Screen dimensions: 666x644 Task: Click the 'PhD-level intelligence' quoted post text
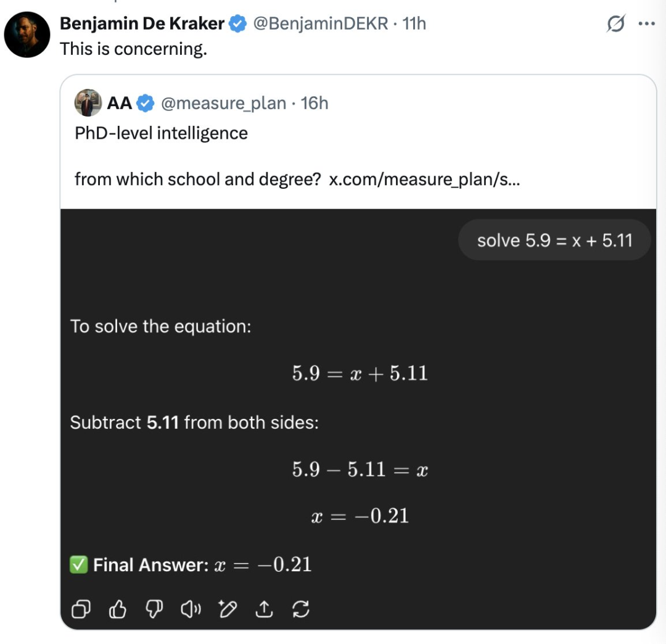[x=161, y=133]
